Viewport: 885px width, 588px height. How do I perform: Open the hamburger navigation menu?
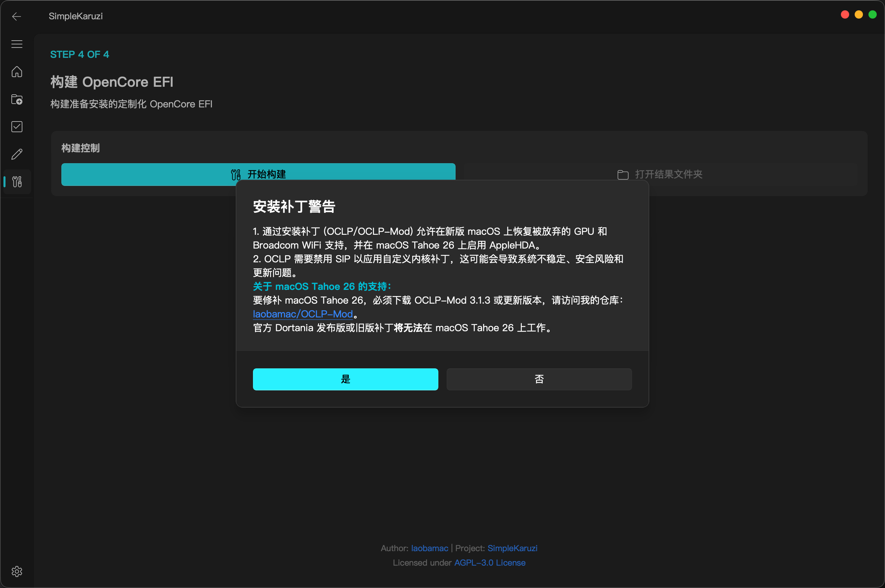point(17,44)
